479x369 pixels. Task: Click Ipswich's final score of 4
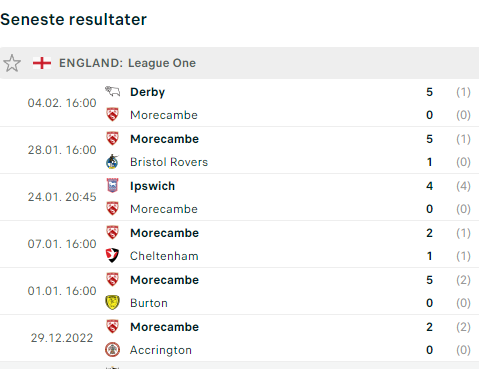pos(429,186)
